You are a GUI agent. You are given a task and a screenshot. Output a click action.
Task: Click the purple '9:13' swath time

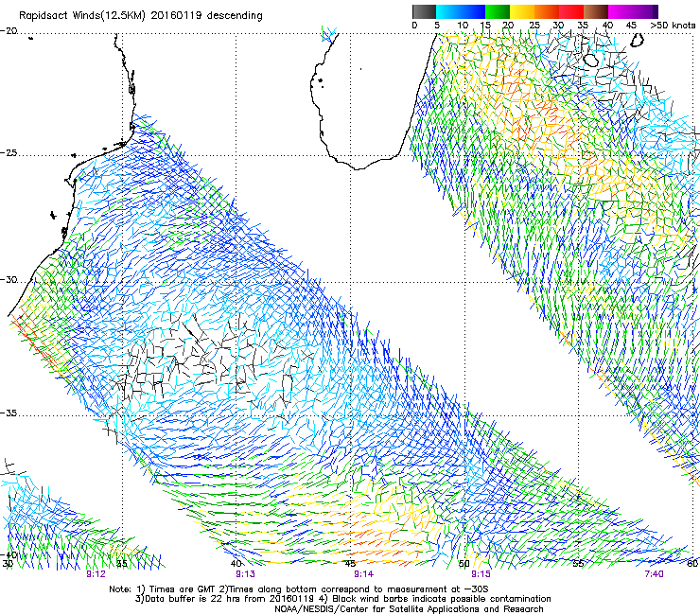tap(246, 573)
